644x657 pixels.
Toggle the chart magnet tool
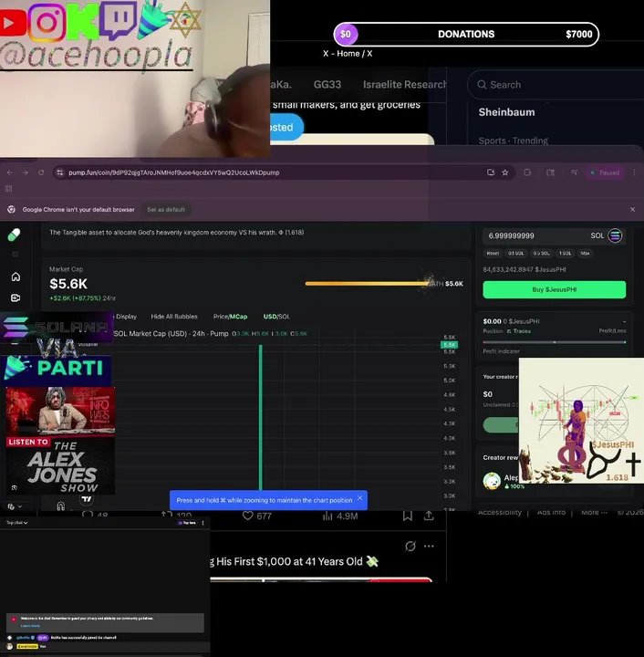[x=61, y=506]
